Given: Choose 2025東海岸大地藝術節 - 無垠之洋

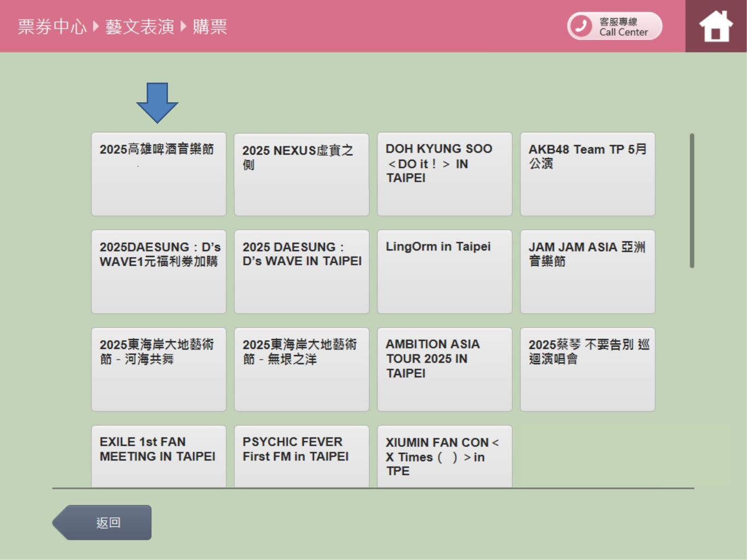Looking at the screenshot, I should pos(302,369).
